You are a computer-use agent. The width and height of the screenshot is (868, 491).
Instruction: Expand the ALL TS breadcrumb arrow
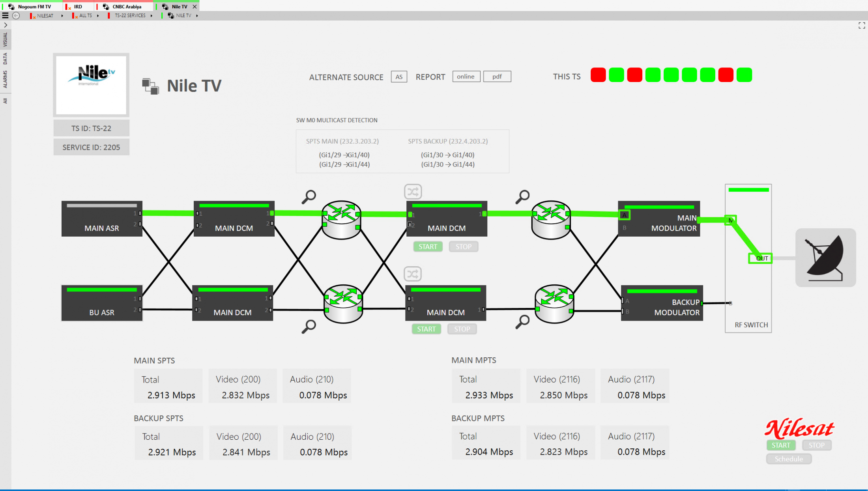tap(98, 16)
